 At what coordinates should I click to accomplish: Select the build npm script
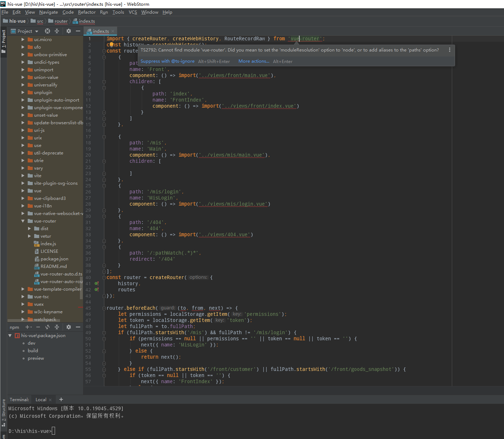click(x=33, y=351)
